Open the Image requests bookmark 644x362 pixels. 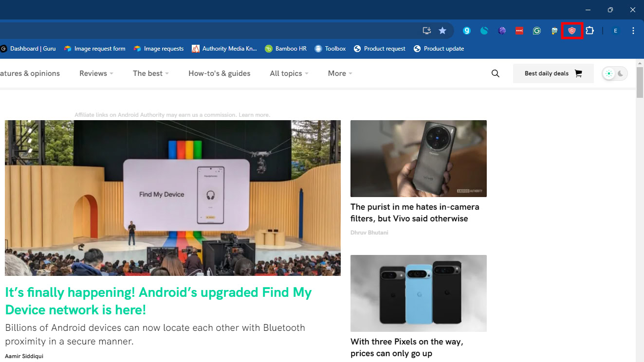(x=159, y=49)
